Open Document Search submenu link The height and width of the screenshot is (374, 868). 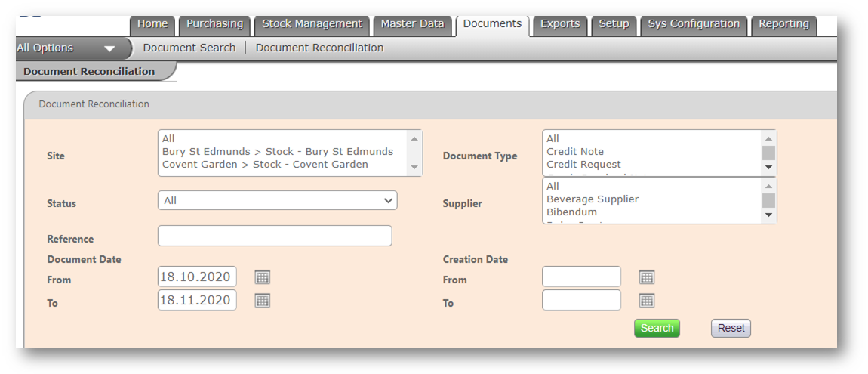coord(189,48)
